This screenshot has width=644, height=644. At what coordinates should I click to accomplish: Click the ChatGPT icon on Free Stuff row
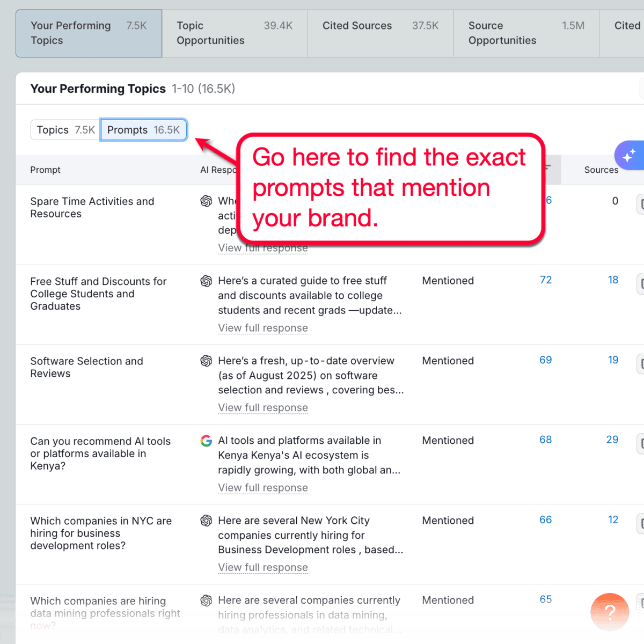[207, 280]
